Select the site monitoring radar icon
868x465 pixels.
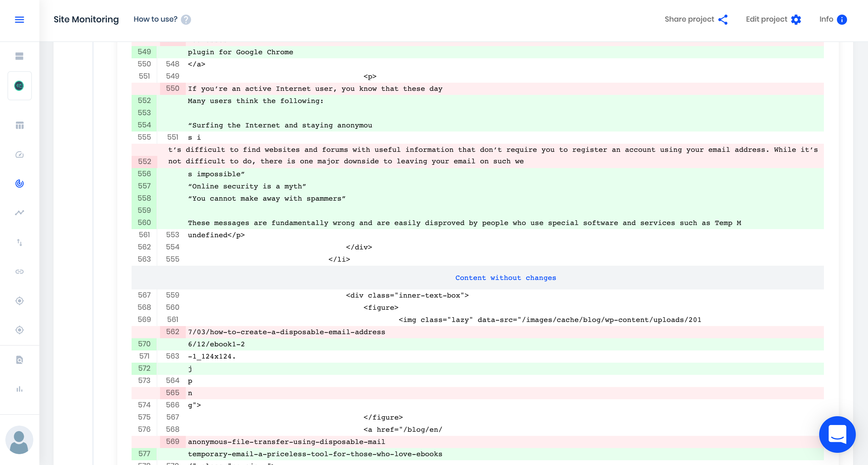tap(19, 184)
